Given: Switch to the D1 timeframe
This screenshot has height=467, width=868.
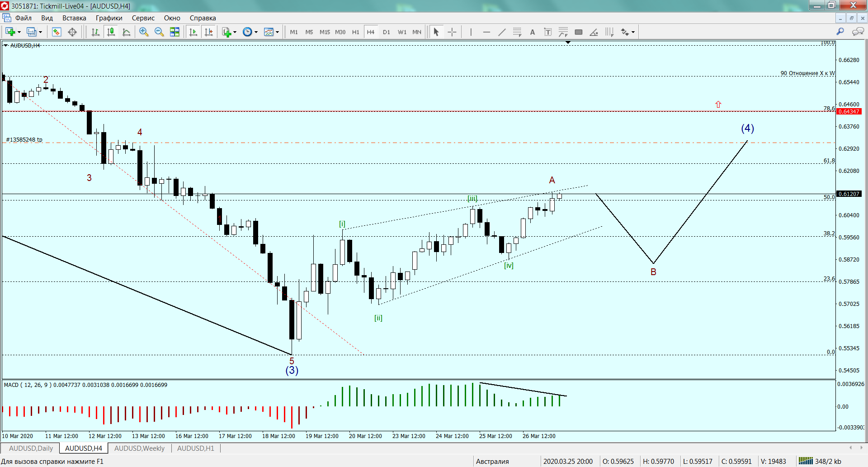Looking at the screenshot, I should 386,32.
